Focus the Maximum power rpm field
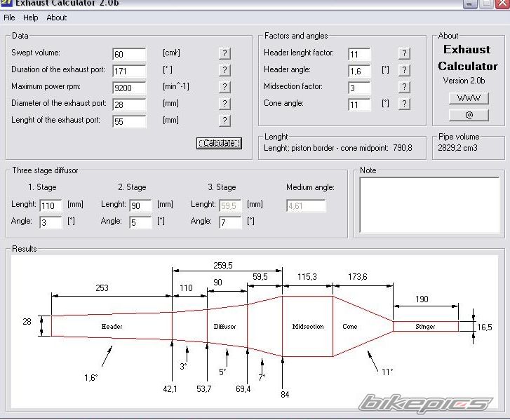 click(x=129, y=88)
